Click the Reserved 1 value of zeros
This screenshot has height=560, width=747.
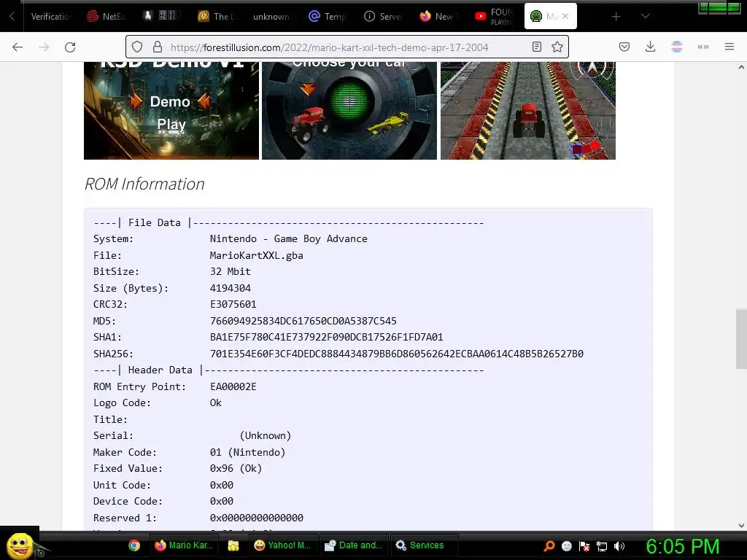pos(256,518)
